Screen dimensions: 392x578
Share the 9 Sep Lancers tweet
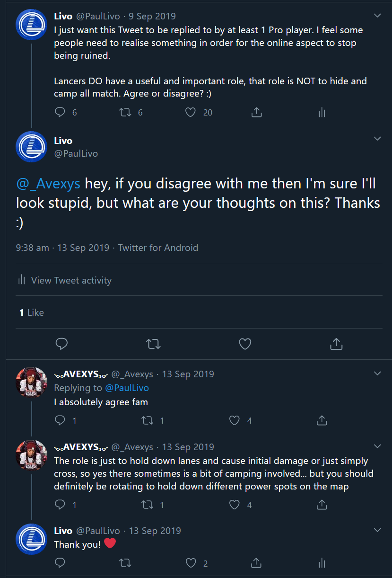point(256,112)
